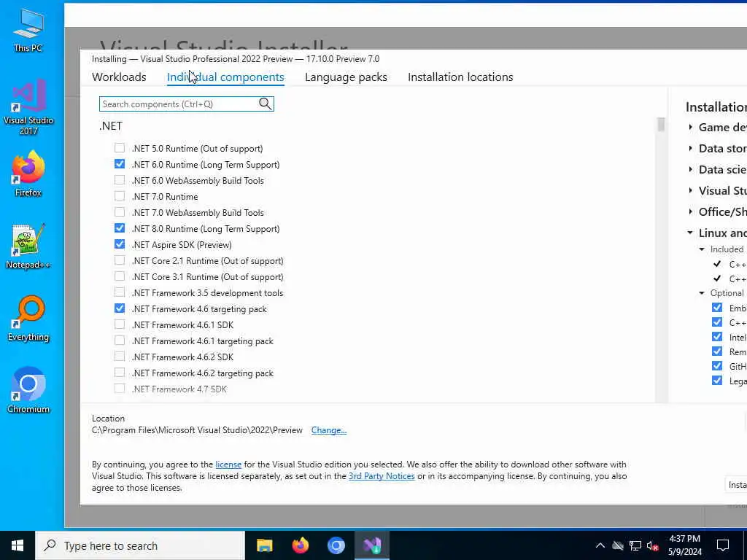Uncheck the Intel... optional component
Image resolution: width=747 pixels, height=560 pixels.
click(x=717, y=337)
